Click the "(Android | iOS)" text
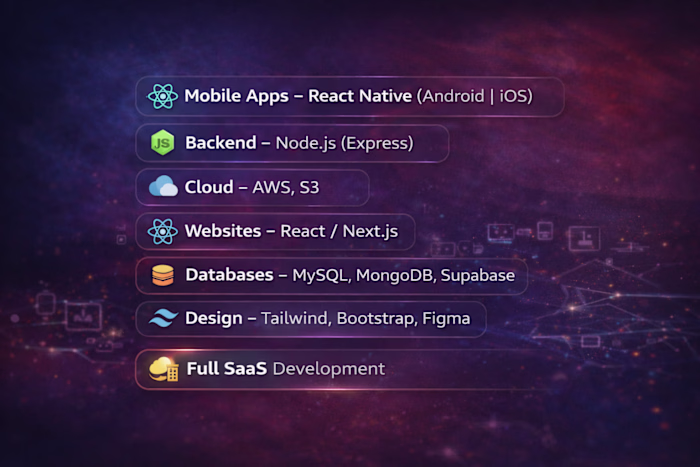The height and width of the screenshot is (467, 700). (475, 96)
